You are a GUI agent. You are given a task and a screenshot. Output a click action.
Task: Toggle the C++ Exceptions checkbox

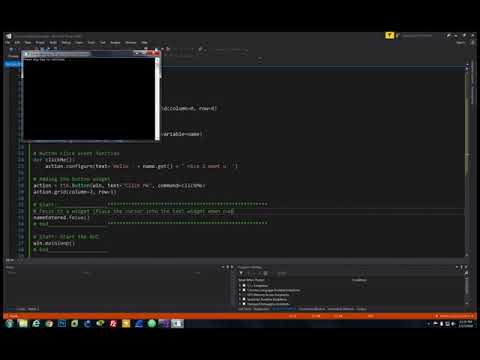tap(244, 286)
